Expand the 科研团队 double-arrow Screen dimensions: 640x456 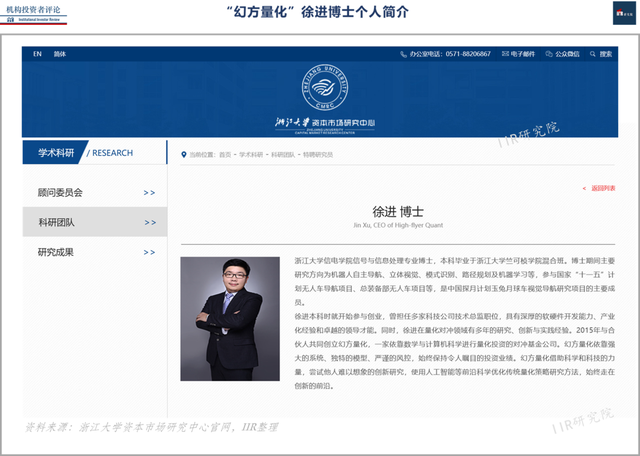[150, 222]
